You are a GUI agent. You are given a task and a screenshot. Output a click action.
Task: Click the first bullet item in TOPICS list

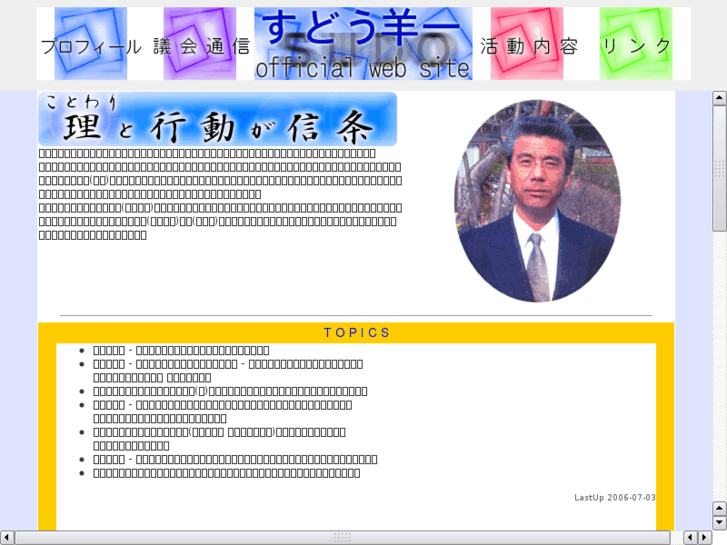(181, 350)
